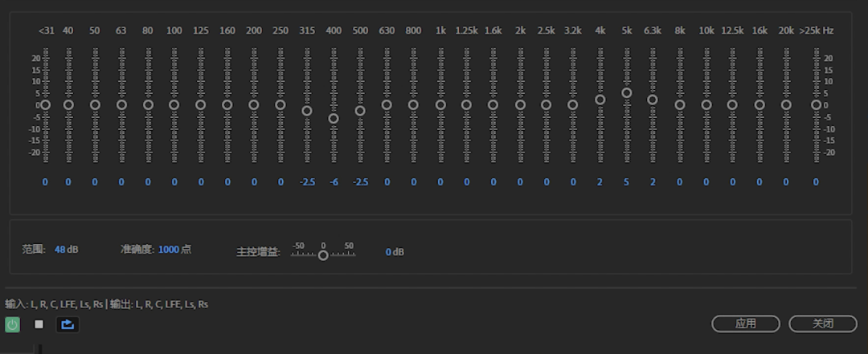Click the 50 Hz band slider knob
Viewport: 868px width, 354px height.
click(95, 104)
